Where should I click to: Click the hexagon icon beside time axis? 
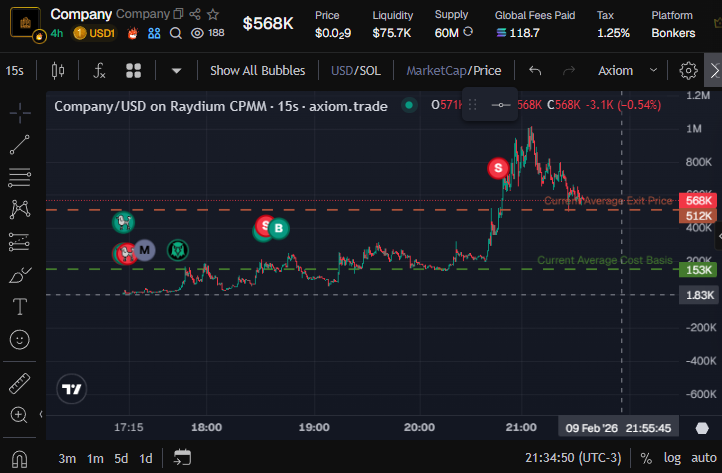pos(702,428)
